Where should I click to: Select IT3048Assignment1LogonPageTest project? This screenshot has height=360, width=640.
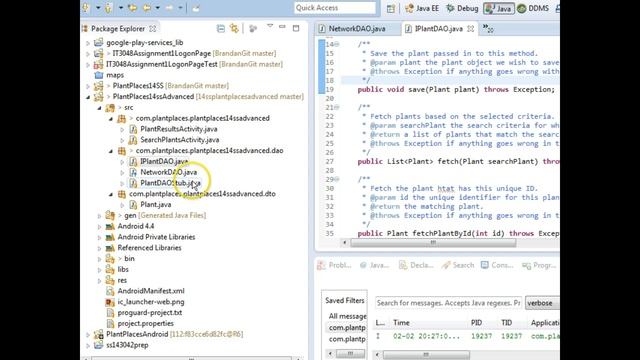162,64
